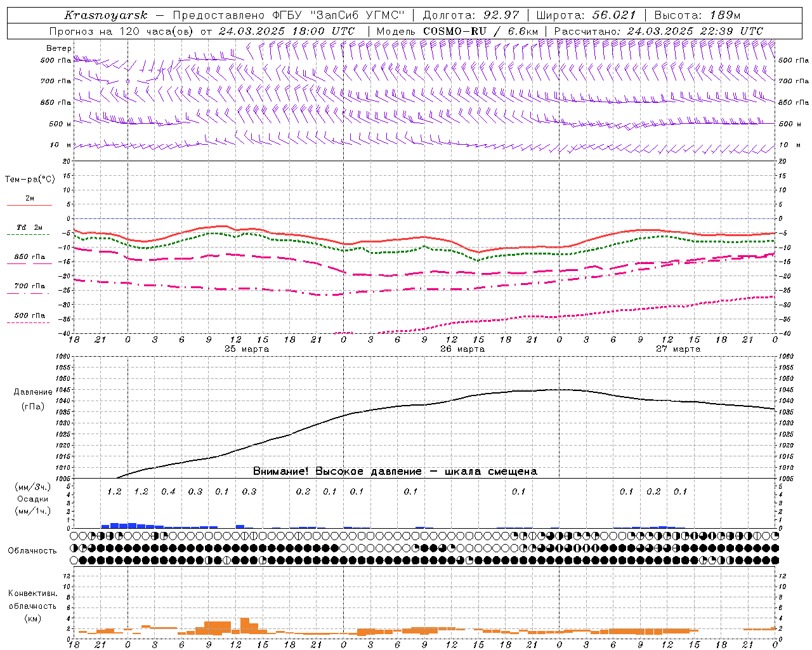Image resolution: width=812 pixels, height=650 pixels.
Task: Click the 'Облачность' cloud cover label
Action: (x=32, y=551)
